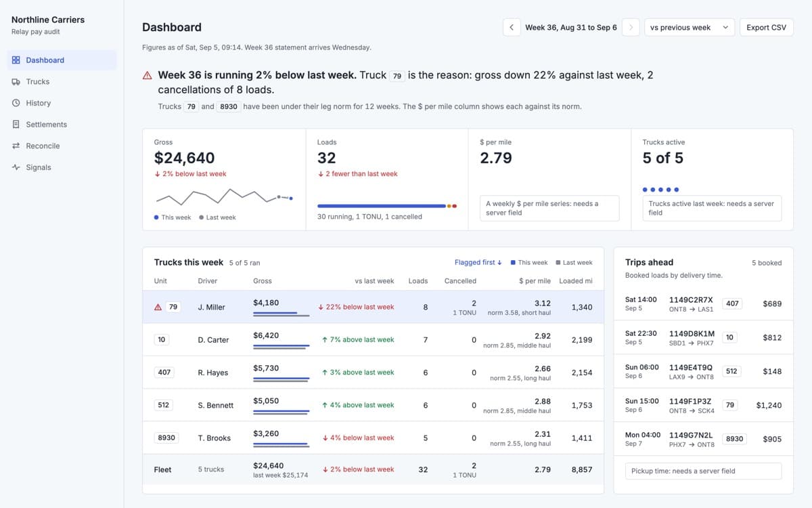Click the Trucks active last week note box
This screenshot has width=812, height=508.
[x=712, y=208]
